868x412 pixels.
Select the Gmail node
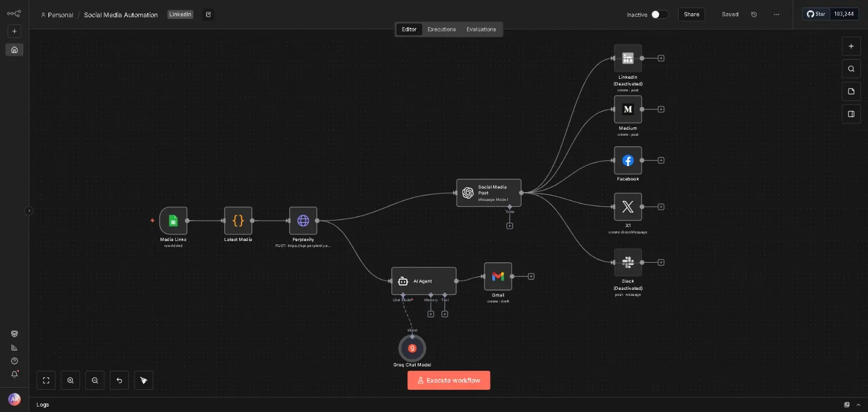(498, 276)
